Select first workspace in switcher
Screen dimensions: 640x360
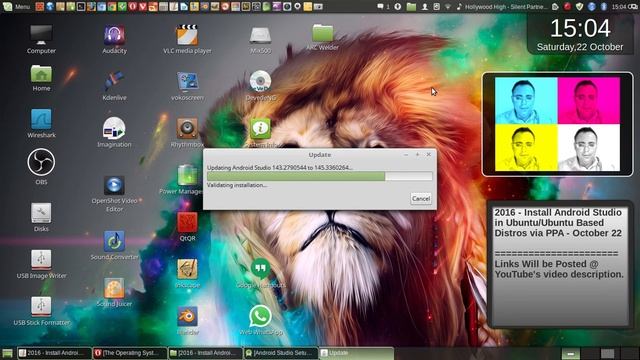[571, 353]
